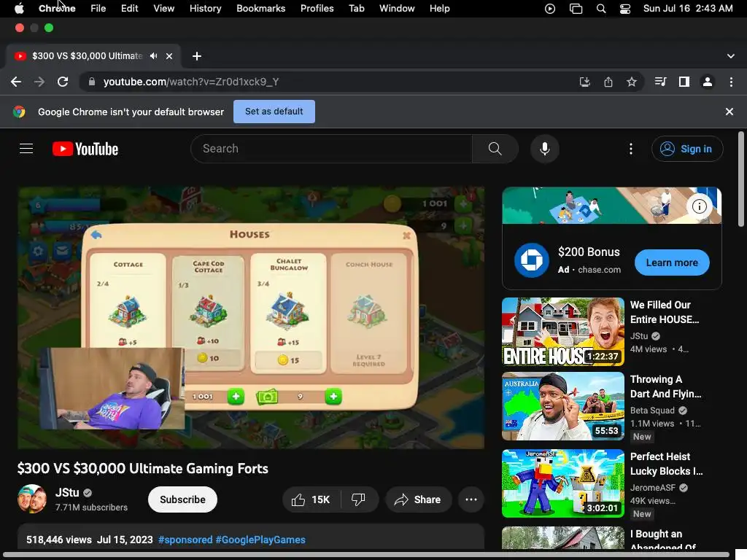Open the #GooglePlayGames hashtag link
747x560 pixels.
pos(260,540)
